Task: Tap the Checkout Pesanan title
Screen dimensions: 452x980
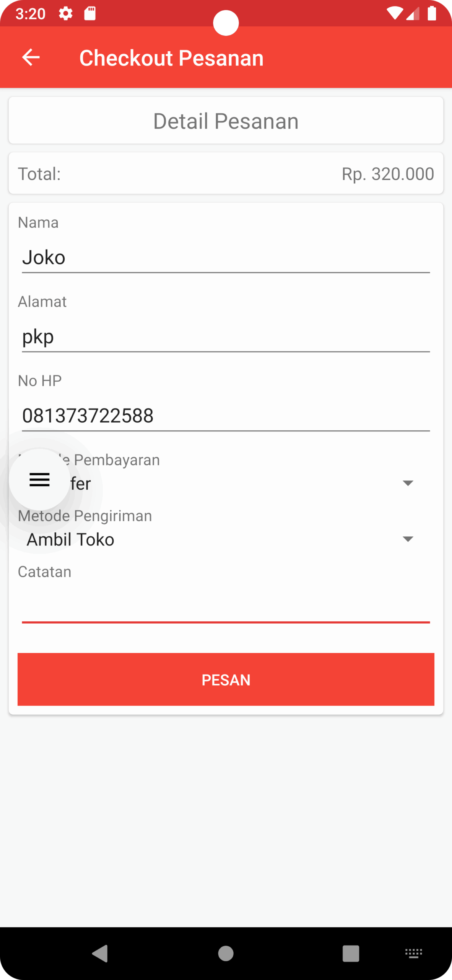Action: click(x=171, y=58)
